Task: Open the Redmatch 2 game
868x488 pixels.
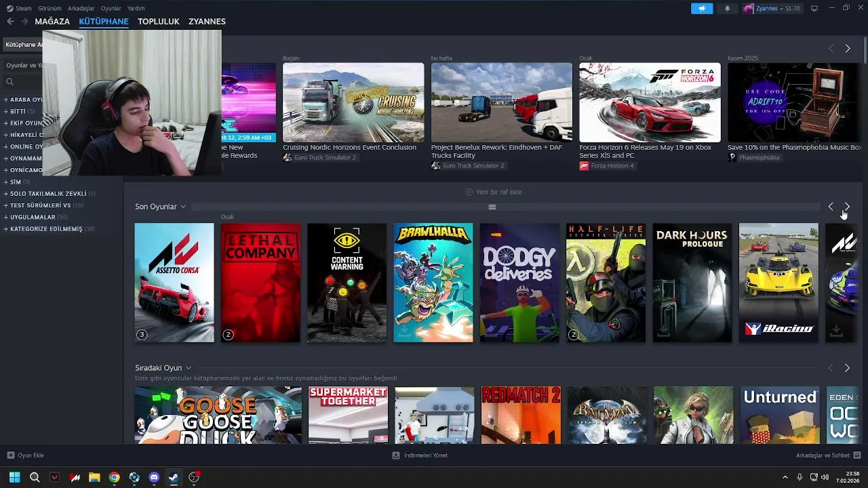Action: 521,415
